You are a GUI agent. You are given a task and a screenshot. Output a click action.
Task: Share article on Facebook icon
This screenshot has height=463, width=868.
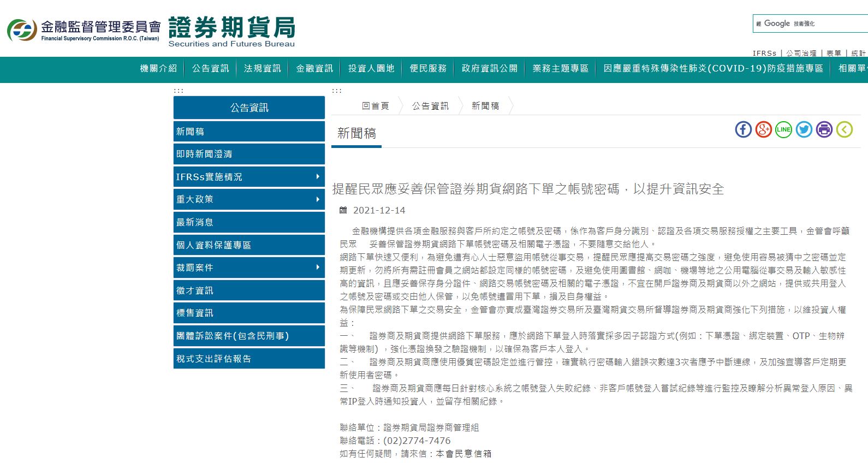[743, 129]
